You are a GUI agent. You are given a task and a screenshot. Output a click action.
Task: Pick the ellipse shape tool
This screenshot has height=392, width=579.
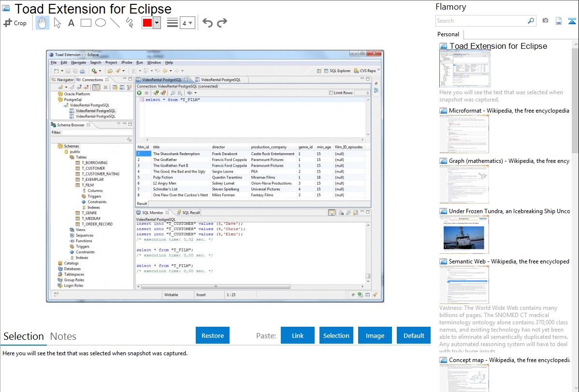coord(100,23)
